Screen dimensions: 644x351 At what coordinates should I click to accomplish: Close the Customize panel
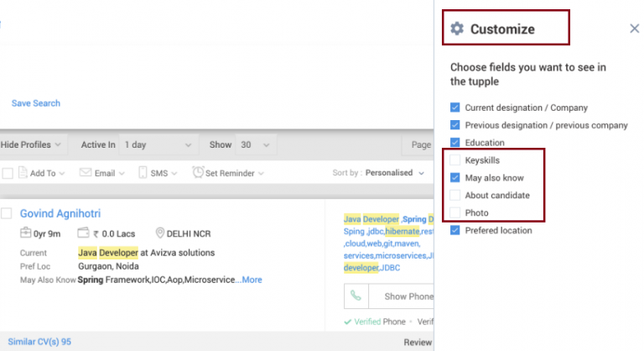pyautogui.click(x=634, y=29)
